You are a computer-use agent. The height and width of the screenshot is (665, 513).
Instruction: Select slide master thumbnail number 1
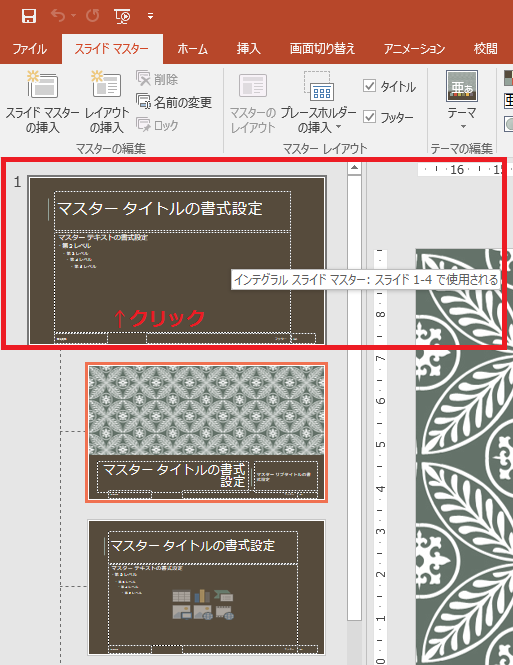177,260
